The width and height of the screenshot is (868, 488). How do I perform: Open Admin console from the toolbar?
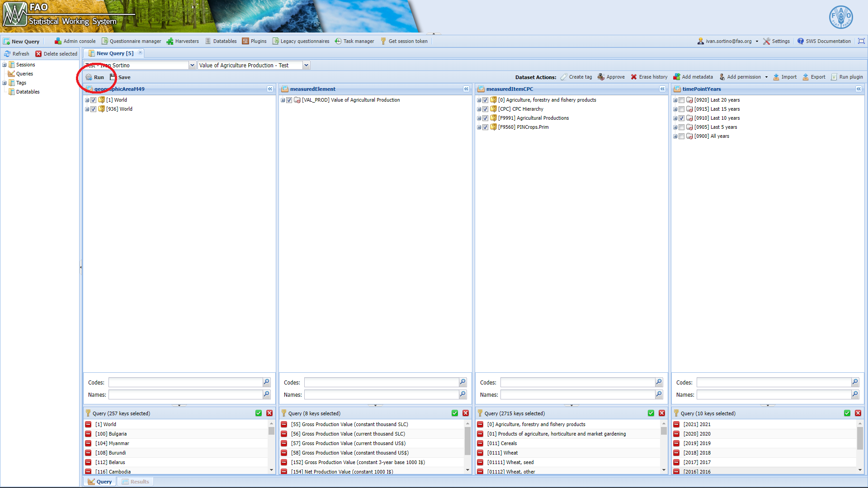point(75,41)
